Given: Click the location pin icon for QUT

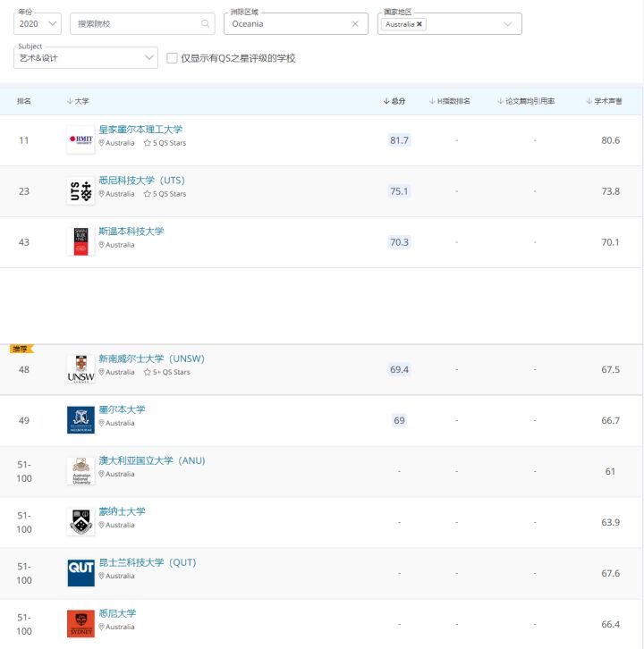Looking at the screenshot, I should tap(101, 576).
